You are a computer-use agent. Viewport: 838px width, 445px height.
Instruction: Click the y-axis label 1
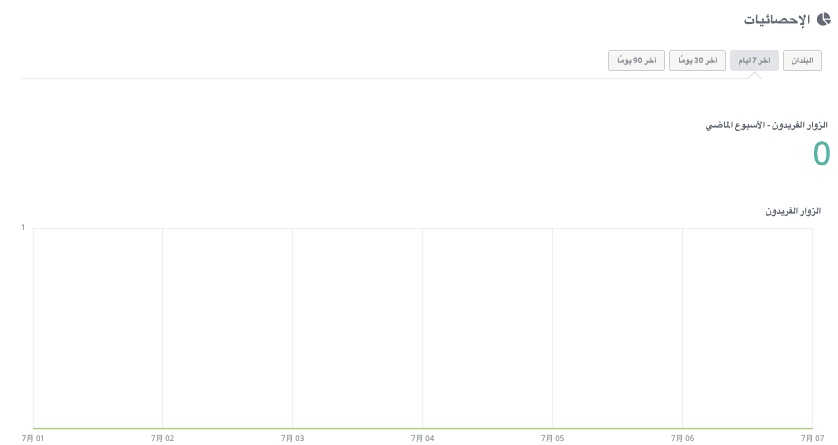[x=23, y=228]
